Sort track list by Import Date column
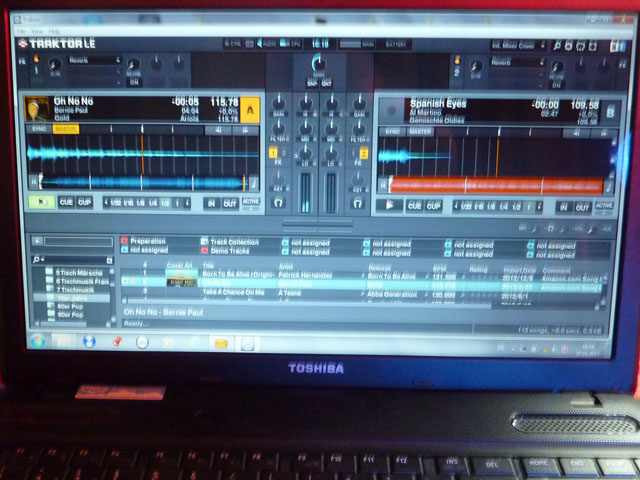640x480 pixels. (519, 270)
